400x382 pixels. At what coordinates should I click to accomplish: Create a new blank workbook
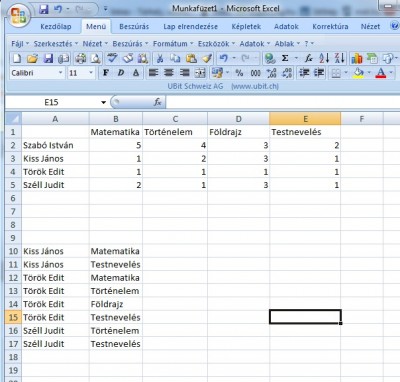tap(17, 58)
